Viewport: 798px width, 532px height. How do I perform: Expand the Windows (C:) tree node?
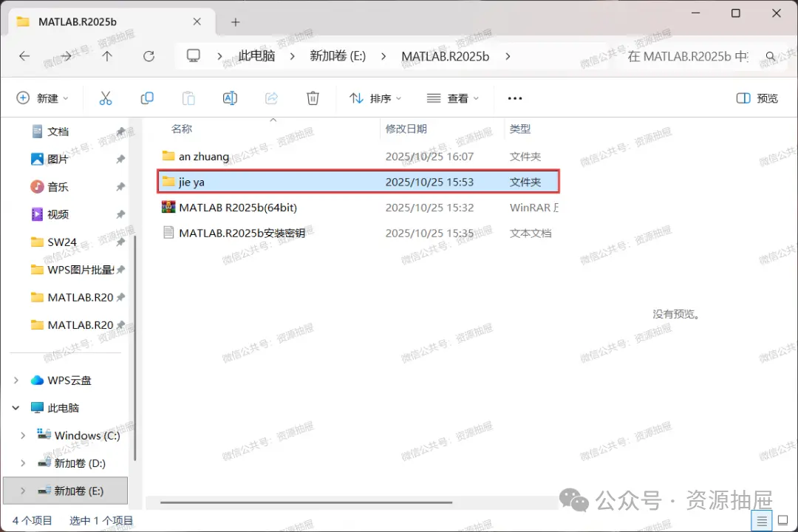click(23, 436)
